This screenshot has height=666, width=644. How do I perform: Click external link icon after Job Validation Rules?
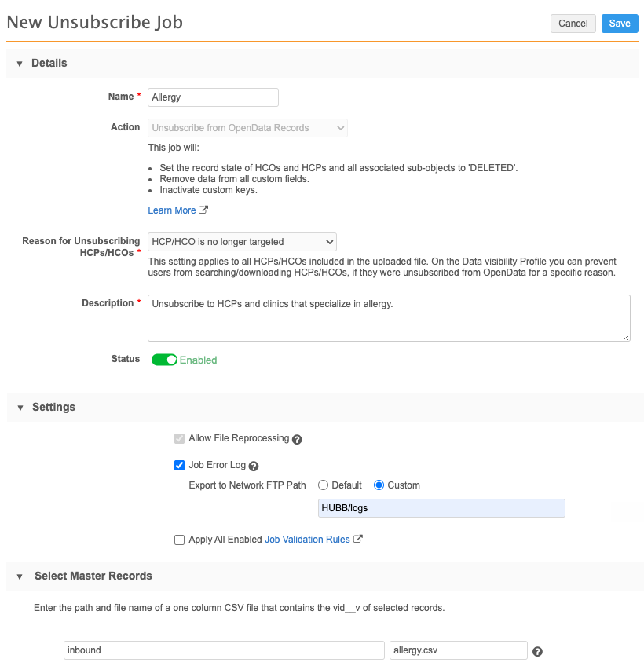pyautogui.click(x=358, y=539)
